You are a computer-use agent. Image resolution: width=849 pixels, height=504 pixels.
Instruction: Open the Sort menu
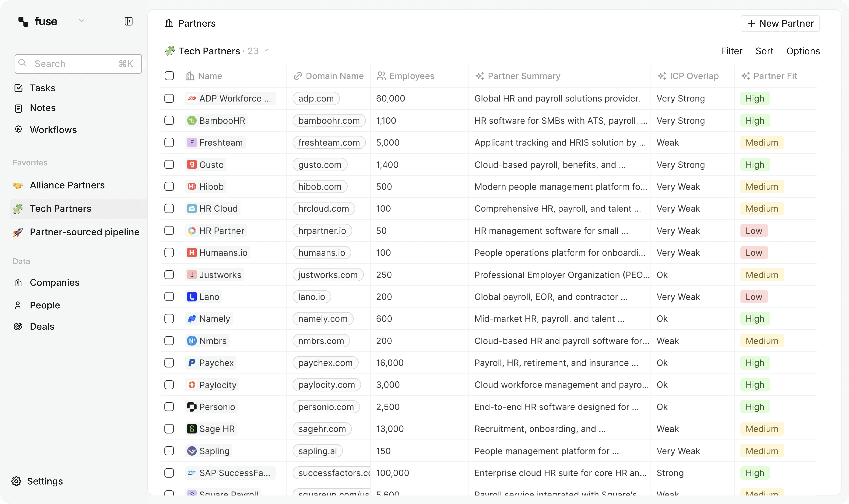pos(764,51)
